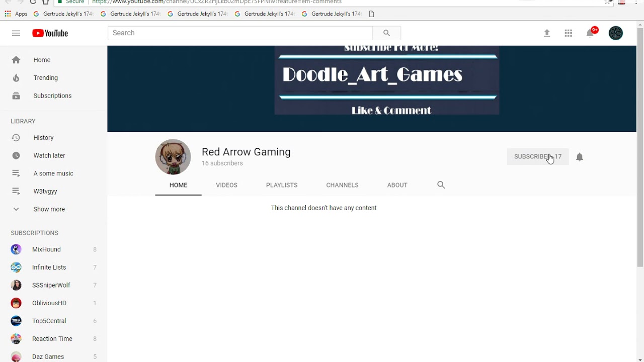The width and height of the screenshot is (644, 362).
Task: Switch to the CHANNELS tab
Action: point(342,185)
